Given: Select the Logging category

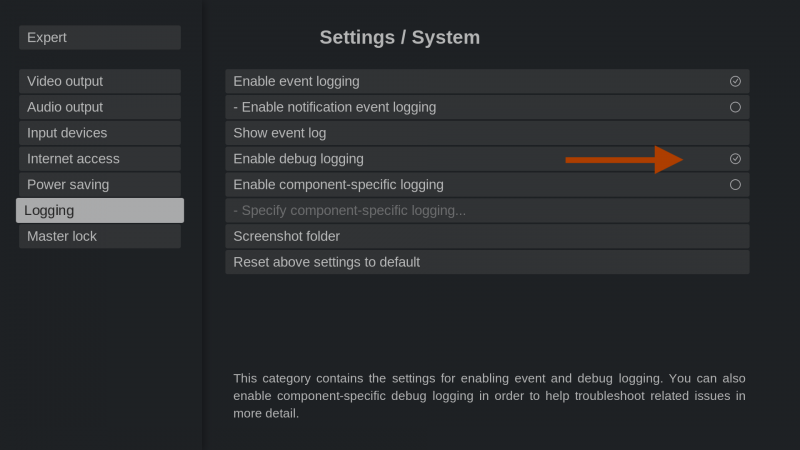Looking at the screenshot, I should pyautogui.click(x=99, y=211).
